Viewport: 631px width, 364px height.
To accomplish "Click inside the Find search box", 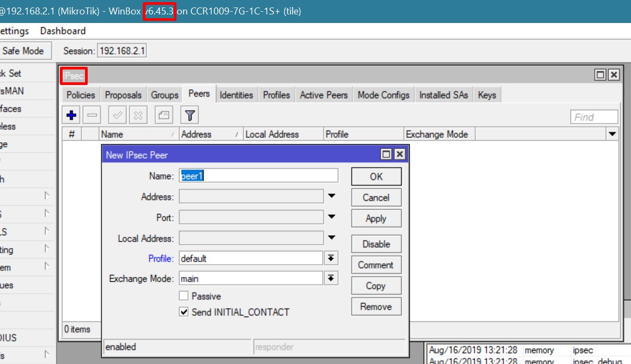I will 592,116.
